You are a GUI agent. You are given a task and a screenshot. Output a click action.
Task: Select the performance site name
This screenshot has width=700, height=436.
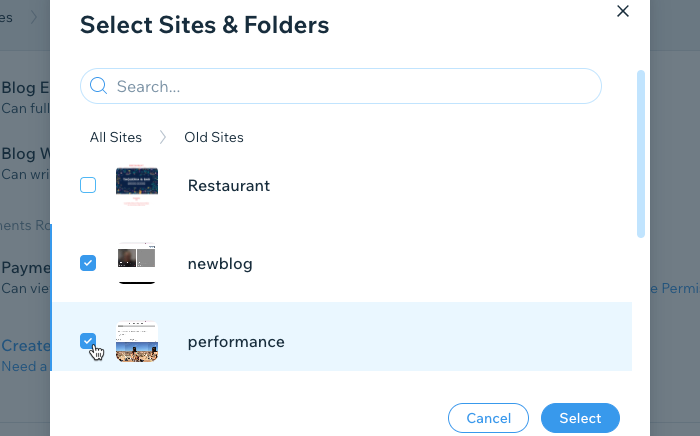point(236,342)
